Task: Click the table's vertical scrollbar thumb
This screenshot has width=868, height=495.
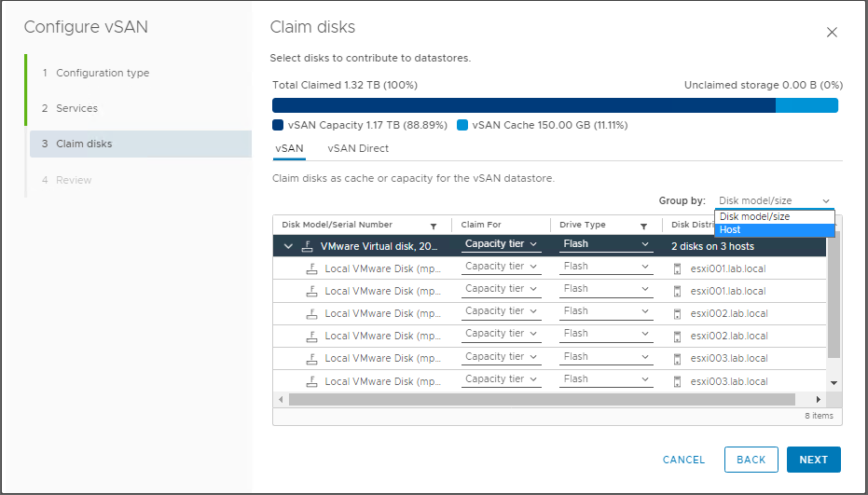Action: (834, 295)
